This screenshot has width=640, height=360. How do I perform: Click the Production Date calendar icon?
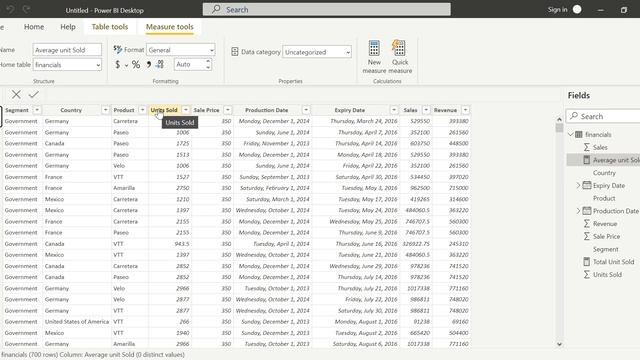click(x=587, y=211)
